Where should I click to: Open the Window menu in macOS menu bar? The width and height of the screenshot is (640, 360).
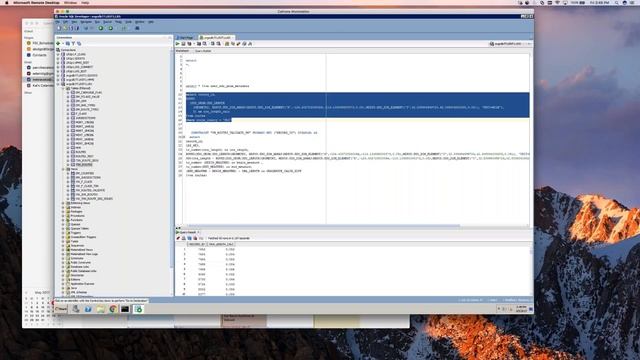pos(70,2)
